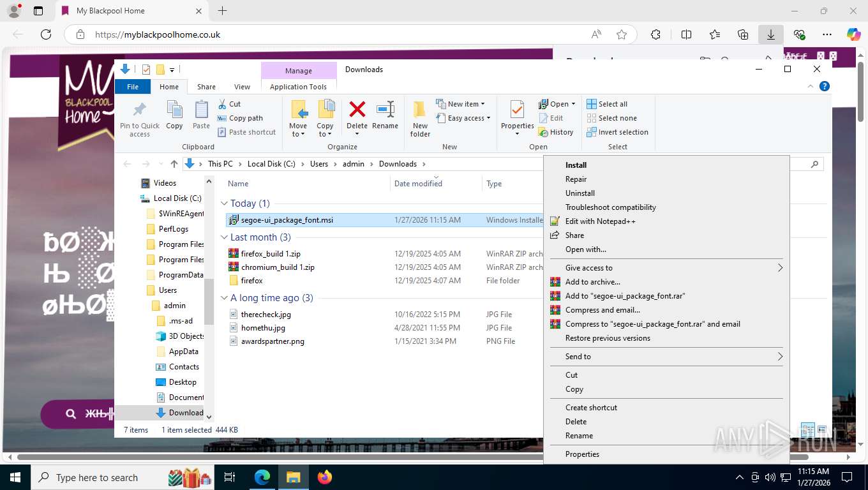Collapse the A long time ago group

[224, 298]
